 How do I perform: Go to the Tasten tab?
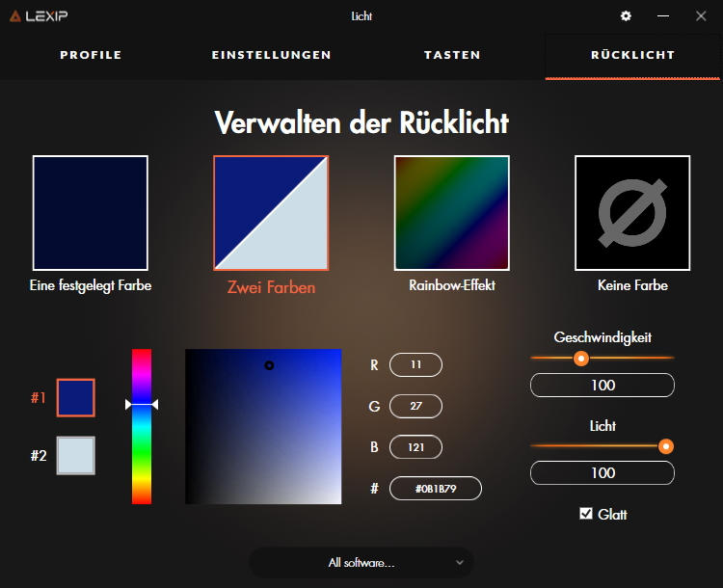(452, 55)
